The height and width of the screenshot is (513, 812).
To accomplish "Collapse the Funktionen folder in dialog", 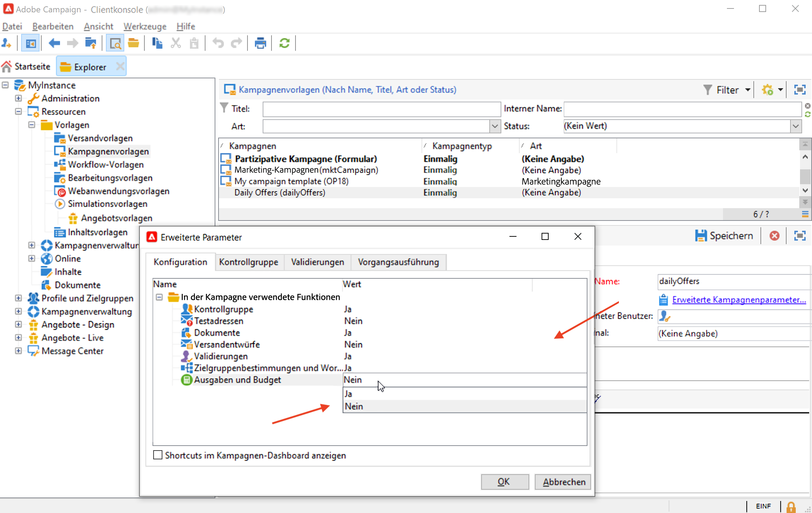I will [159, 297].
